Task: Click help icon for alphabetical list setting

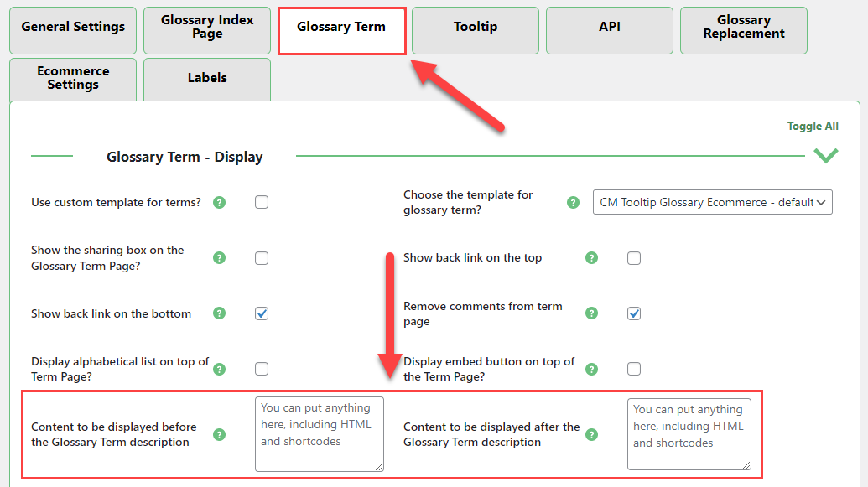Action: pyautogui.click(x=219, y=369)
